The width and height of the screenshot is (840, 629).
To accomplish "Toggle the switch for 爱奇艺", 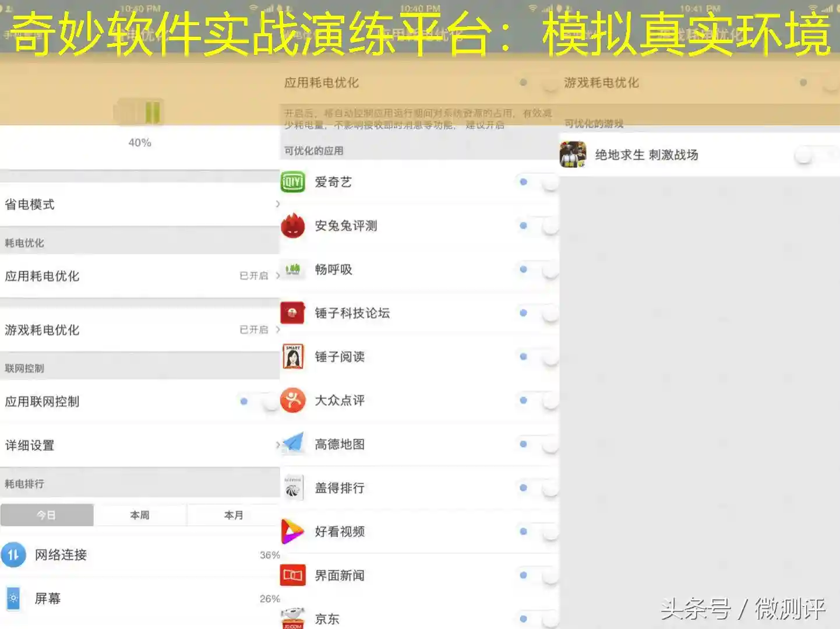I will [539, 182].
